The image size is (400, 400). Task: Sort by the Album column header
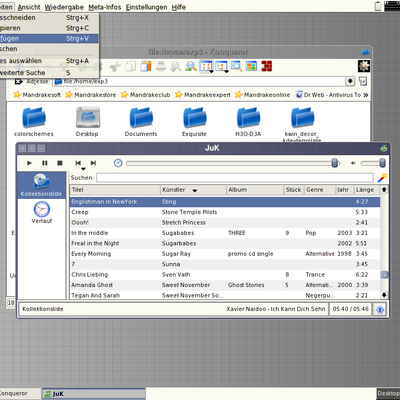255,190
